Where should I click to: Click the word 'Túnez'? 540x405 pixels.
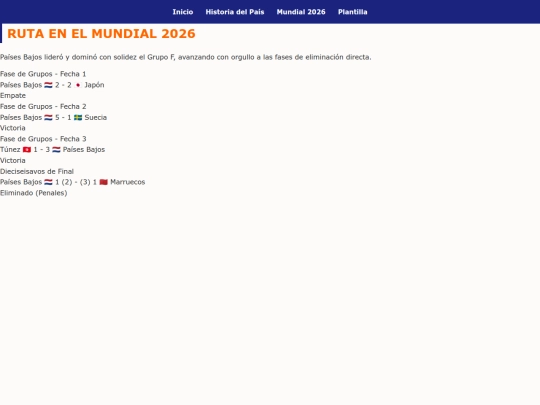[x=10, y=149]
